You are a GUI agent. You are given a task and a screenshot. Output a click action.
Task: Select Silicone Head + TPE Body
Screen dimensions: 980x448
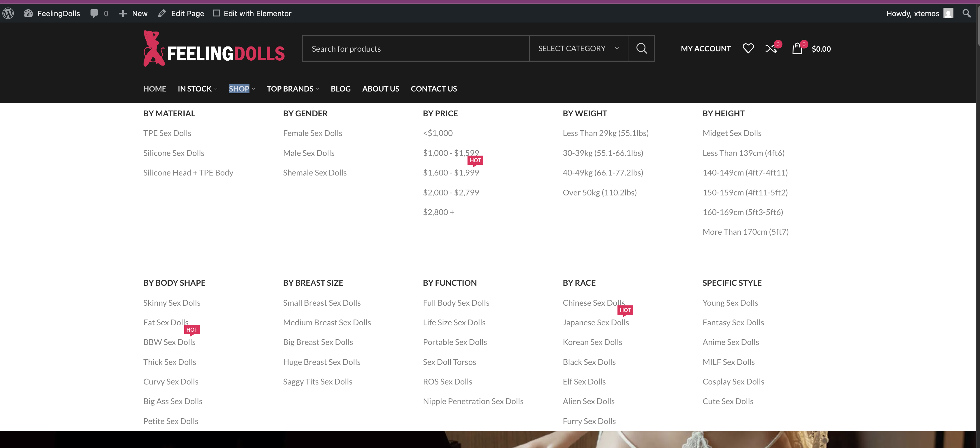click(x=188, y=173)
